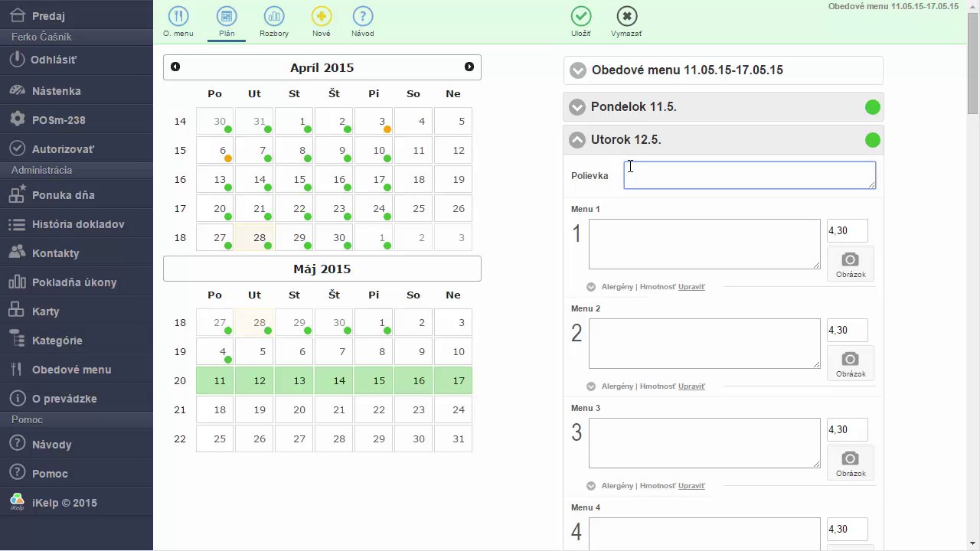This screenshot has height=551, width=980.
Task: Select May 11 in the calendar
Action: pyautogui.click(x=215, y=380)
